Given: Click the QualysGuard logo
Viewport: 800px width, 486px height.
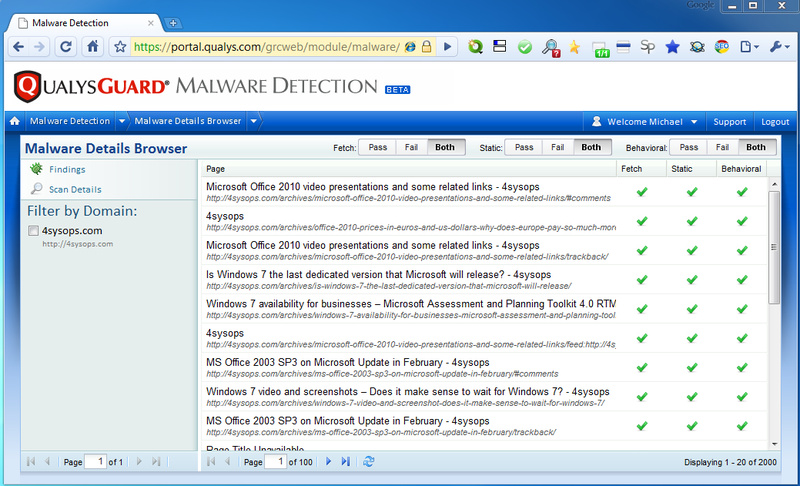Looking at the screenshot, I should [92, 86].
